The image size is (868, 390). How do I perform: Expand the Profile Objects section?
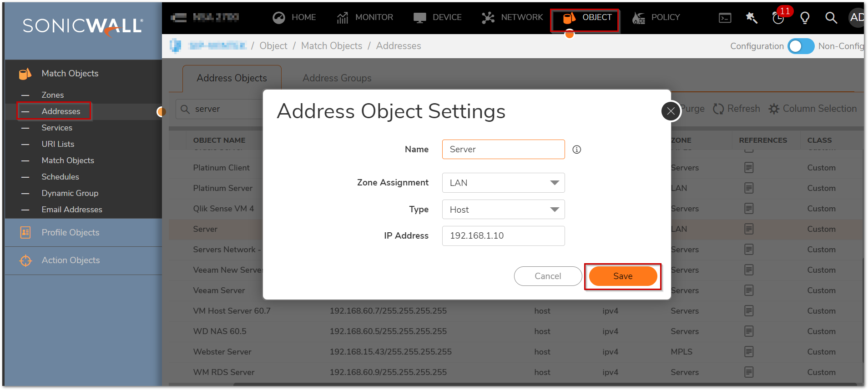[70, 232]
